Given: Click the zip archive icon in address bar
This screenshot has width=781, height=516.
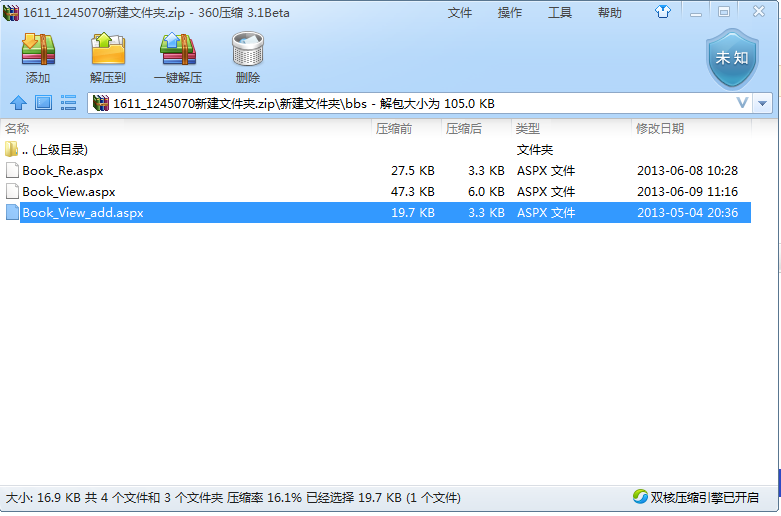Looking at the screenshot, I should (x=101, y=103).
